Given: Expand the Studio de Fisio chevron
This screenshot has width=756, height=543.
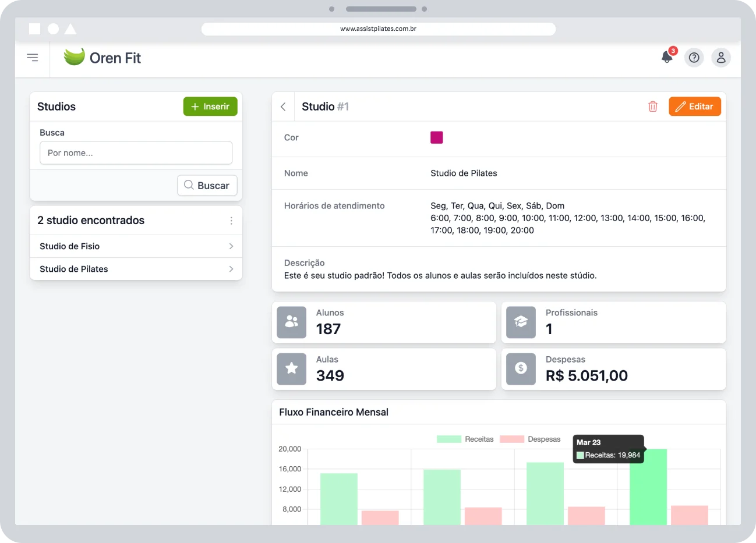Looking at the screenshot, I should click(231, 246).
